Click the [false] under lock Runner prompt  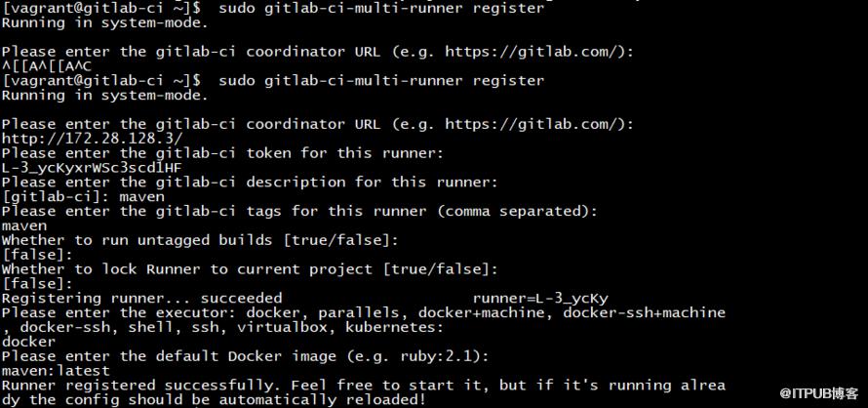pos(38,284)
